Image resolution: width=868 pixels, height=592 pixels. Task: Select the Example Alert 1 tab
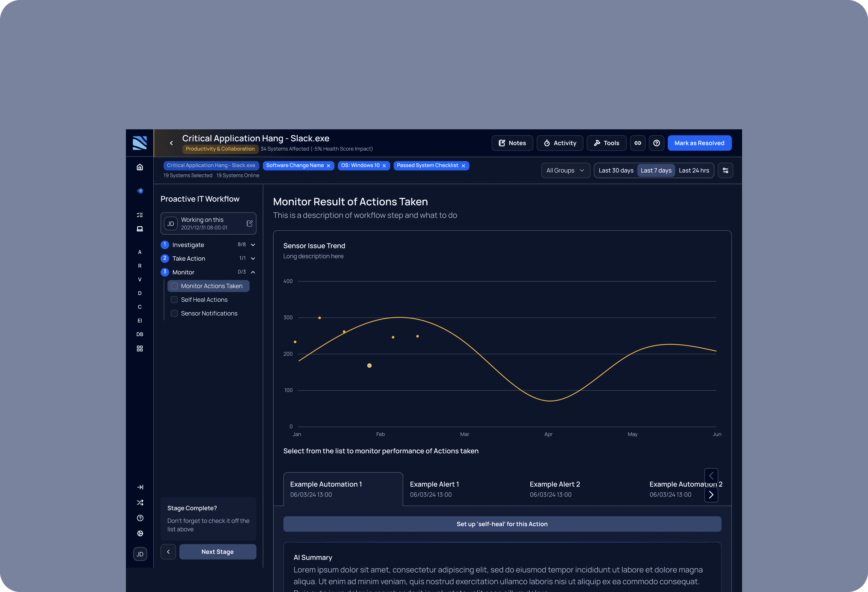pyautogui.click(x=434, y=488)
